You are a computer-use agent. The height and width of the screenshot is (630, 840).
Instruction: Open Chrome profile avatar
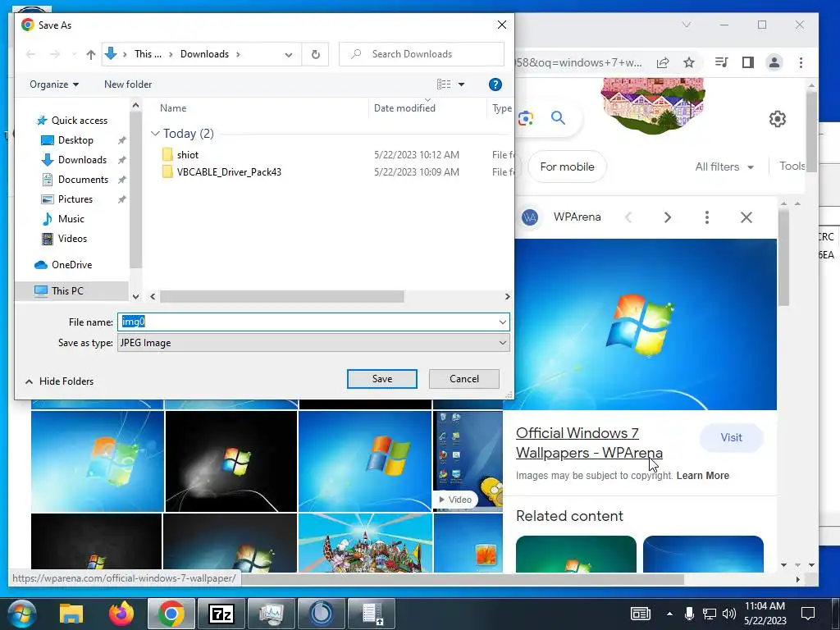click(x=774, y=62)
